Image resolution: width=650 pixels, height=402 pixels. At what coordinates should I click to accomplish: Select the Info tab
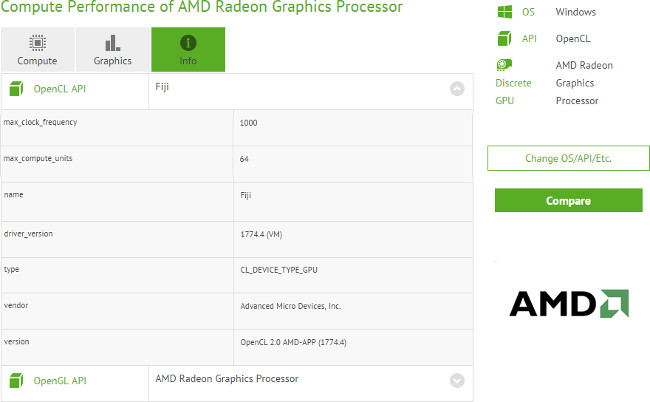[x=188, y=50]
